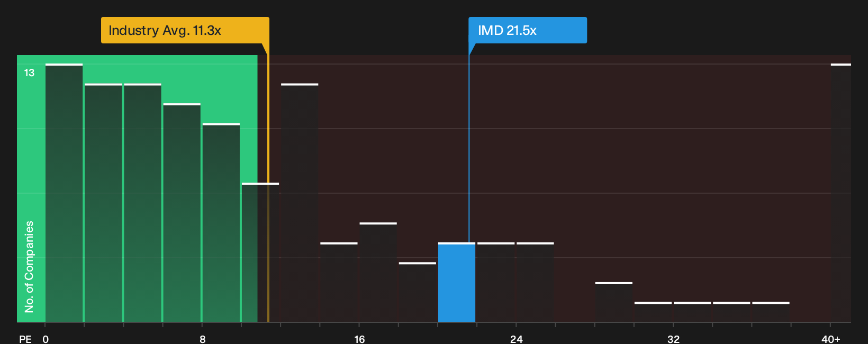Click the x-axis tick label 40+
This screenshot has width=868, height=344.
tap(831, 339)
